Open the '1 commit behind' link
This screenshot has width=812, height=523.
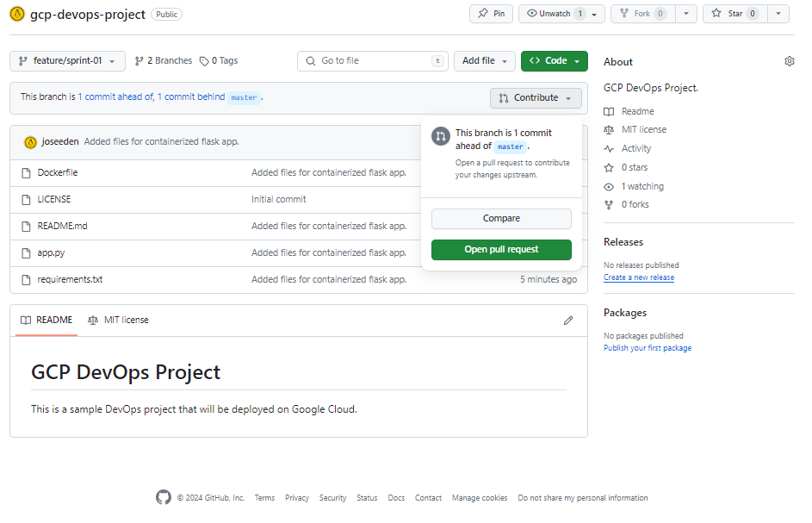click(x=191, y=97)
